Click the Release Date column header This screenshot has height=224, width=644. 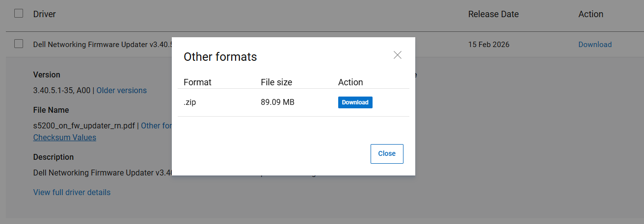[493, 14]
